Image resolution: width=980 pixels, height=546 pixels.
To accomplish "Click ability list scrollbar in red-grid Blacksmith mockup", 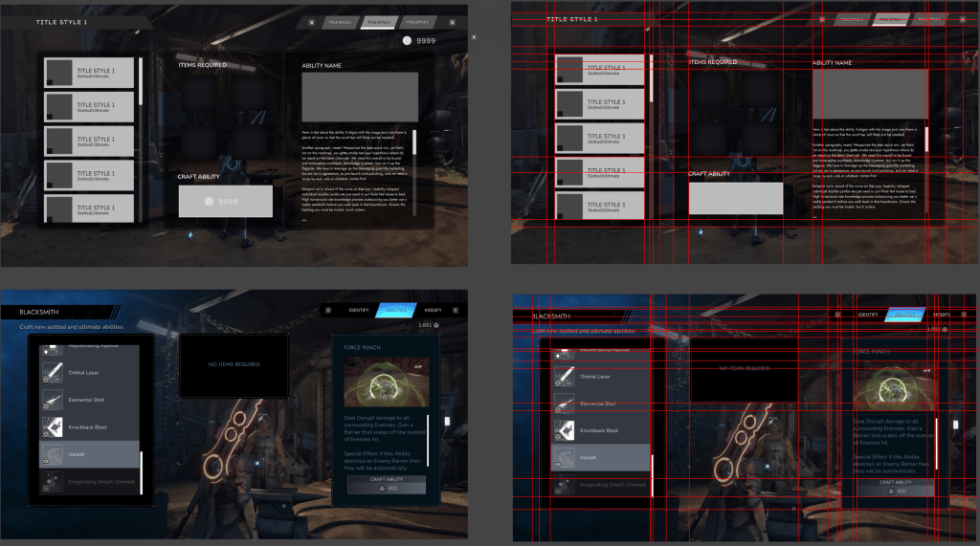I will [x=653, y=476].
